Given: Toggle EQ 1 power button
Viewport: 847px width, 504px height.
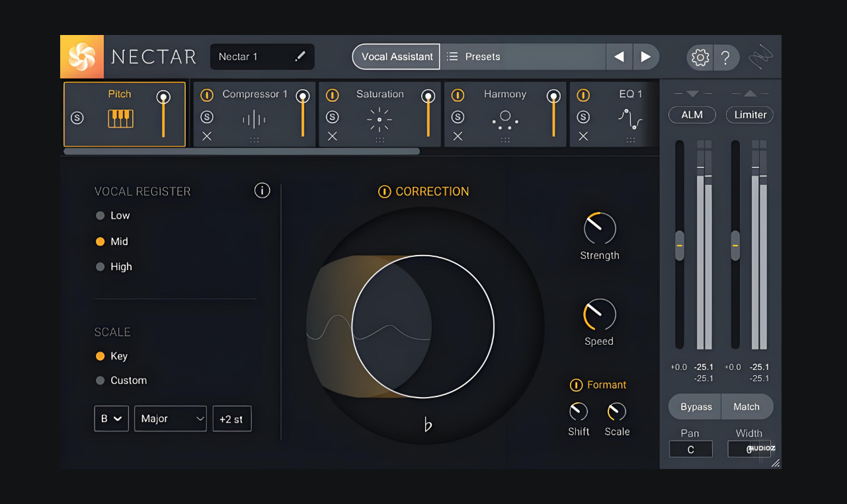Looking at the screenshot, I should click(583, 95).
